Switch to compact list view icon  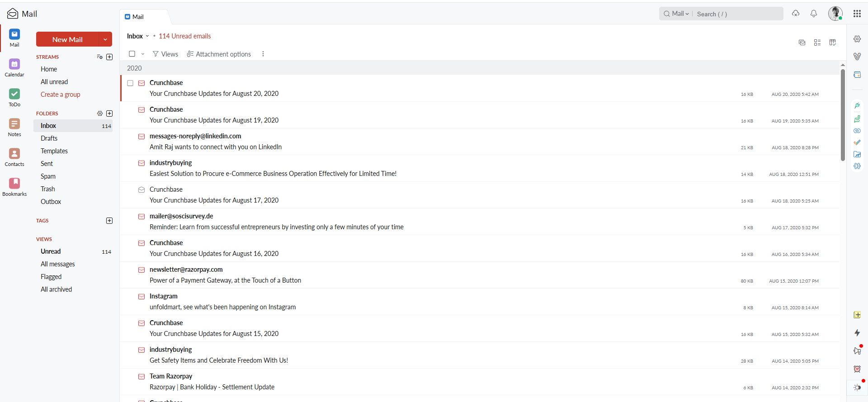click(817, 43)
